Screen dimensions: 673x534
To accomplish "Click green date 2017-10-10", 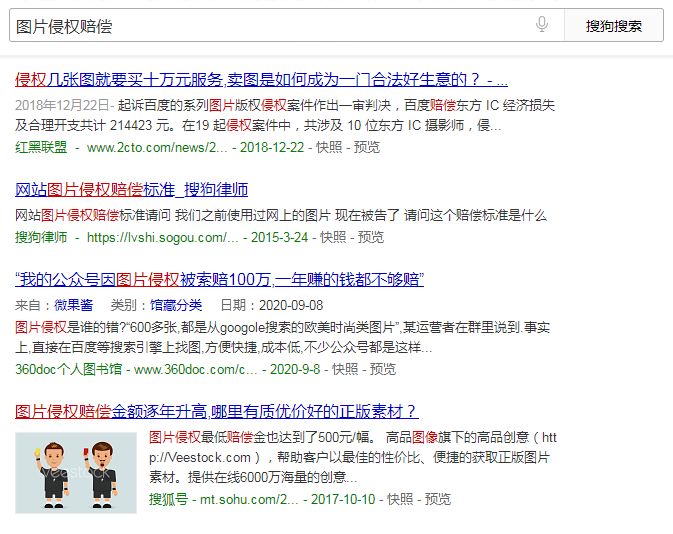I will click(343, 499).
